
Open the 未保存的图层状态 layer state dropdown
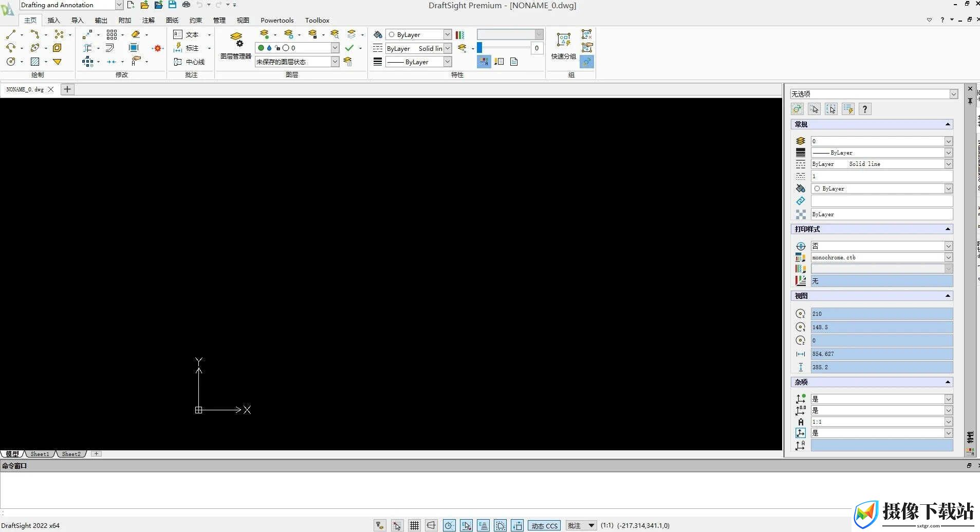pyautogui.click(x=335, y=62)
